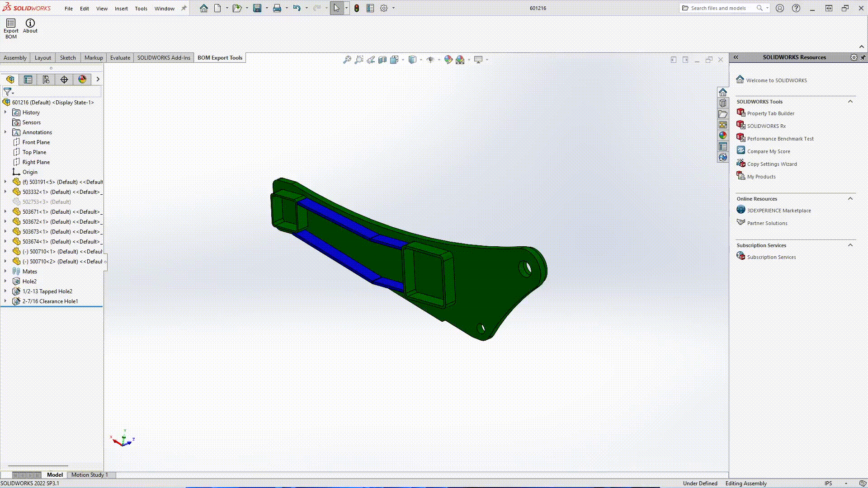The width and height of the screenshot is (868, 488).
Task: Click Performance Benchmark Test
Action: [780, 139]
